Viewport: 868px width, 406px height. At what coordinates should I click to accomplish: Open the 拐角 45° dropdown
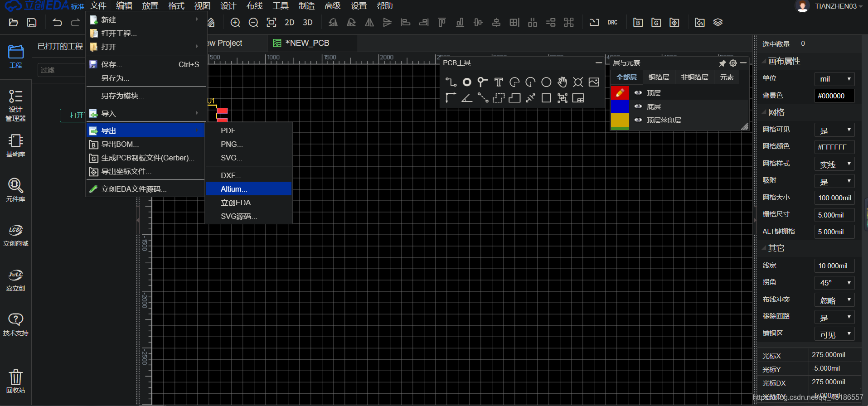834,283
